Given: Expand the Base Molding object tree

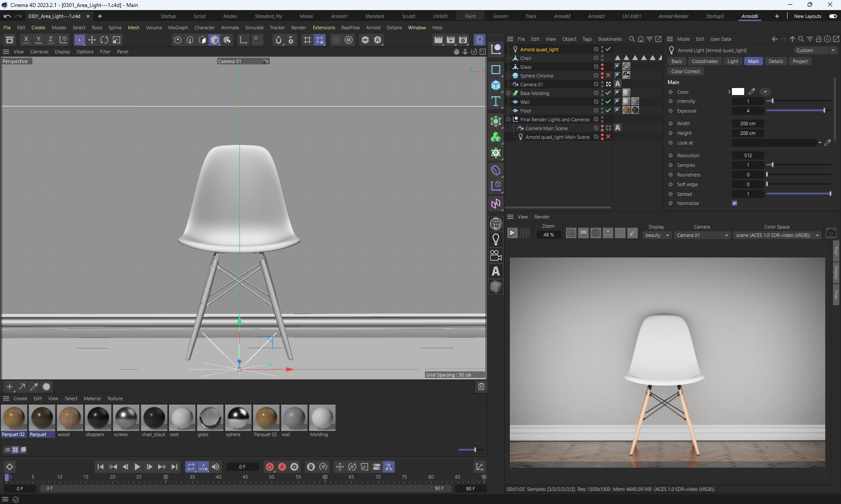Looking at the screenshot, I should pos(509,93).
